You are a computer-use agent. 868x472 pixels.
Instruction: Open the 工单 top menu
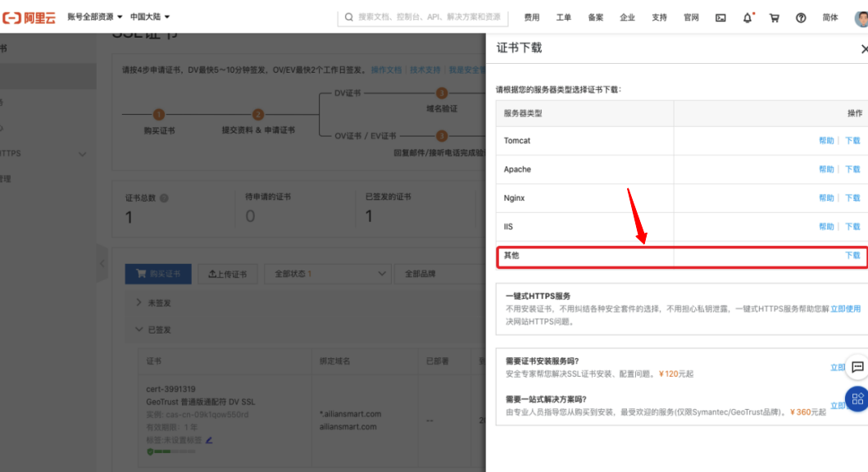point(564,18)
